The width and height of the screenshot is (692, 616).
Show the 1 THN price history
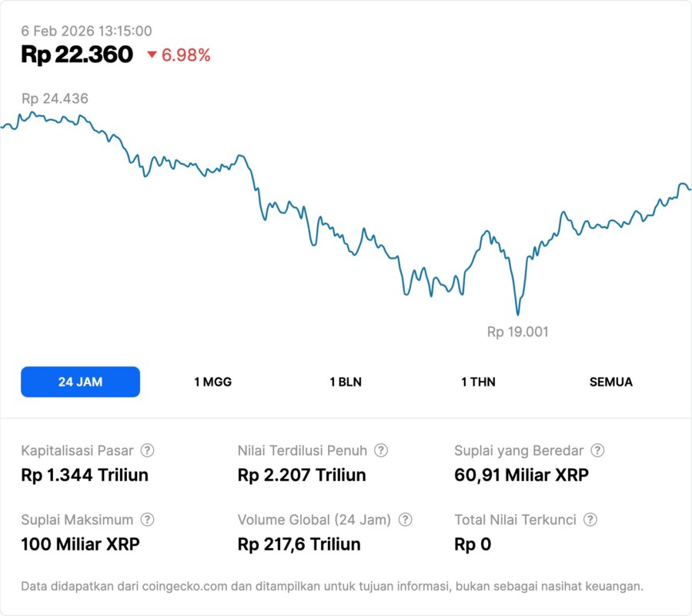(x=478, y=382)
